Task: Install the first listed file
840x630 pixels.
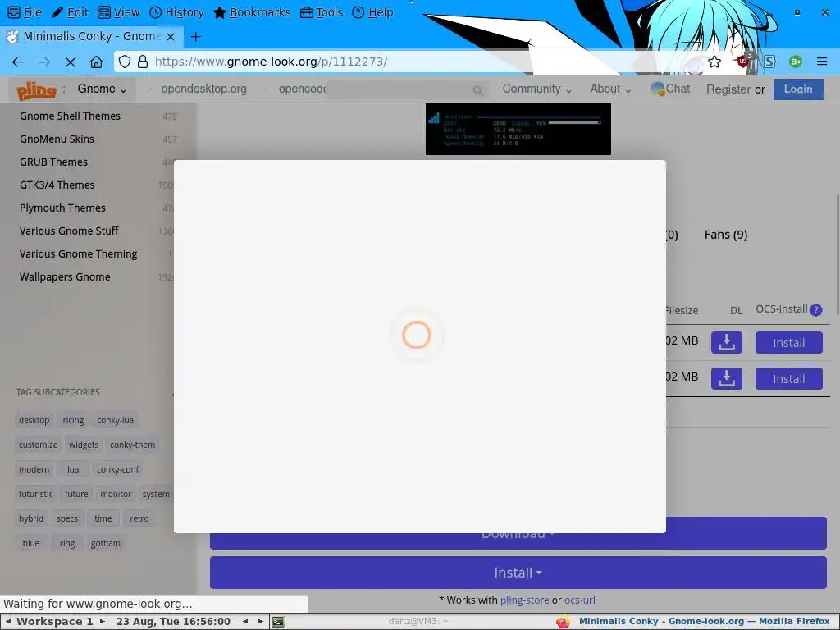Action: click(x=788, y=343)
